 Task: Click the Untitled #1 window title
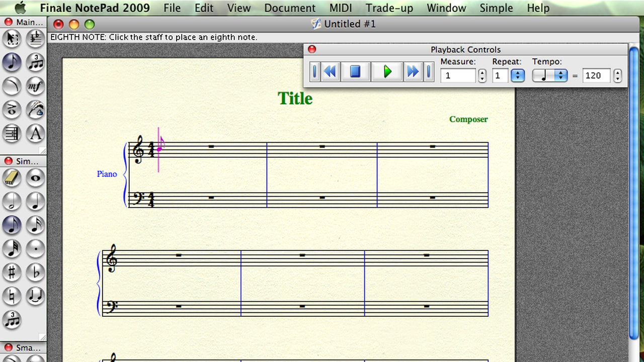point(350,24)
